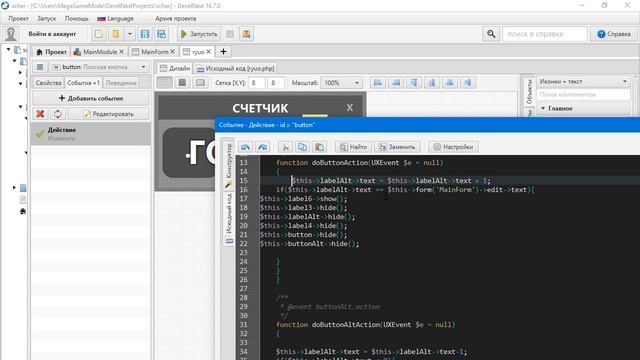Viewport: 640px width, 360px height.
Task: Close the MainModule tab
Action: [122, 52]
